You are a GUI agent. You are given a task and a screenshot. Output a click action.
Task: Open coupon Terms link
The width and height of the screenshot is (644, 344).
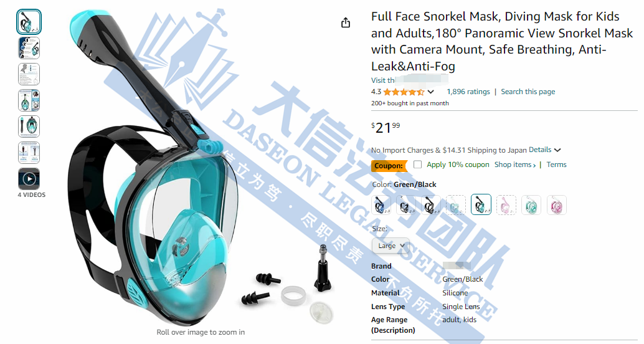(x=557, y=165)
